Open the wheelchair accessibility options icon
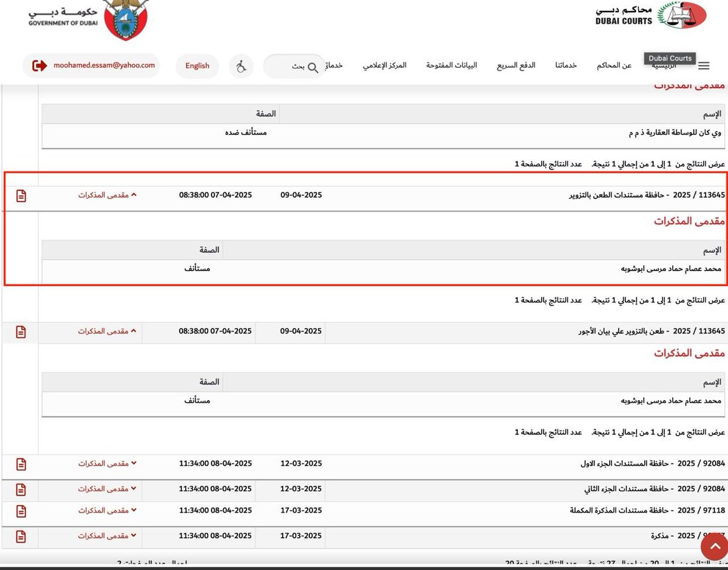This screenshot has width=728, height=570. [241, 66]
